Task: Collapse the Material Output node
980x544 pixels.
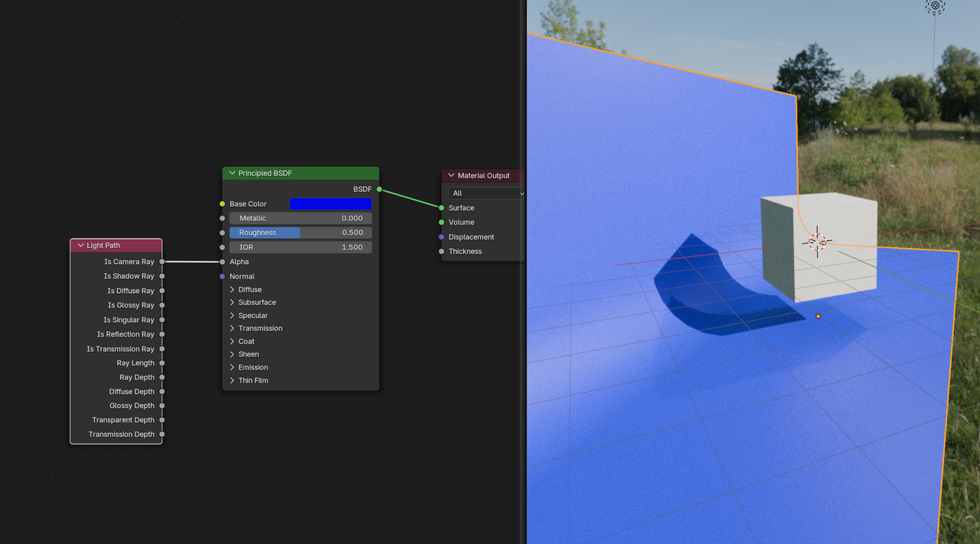Action: (x=452, y=176)
